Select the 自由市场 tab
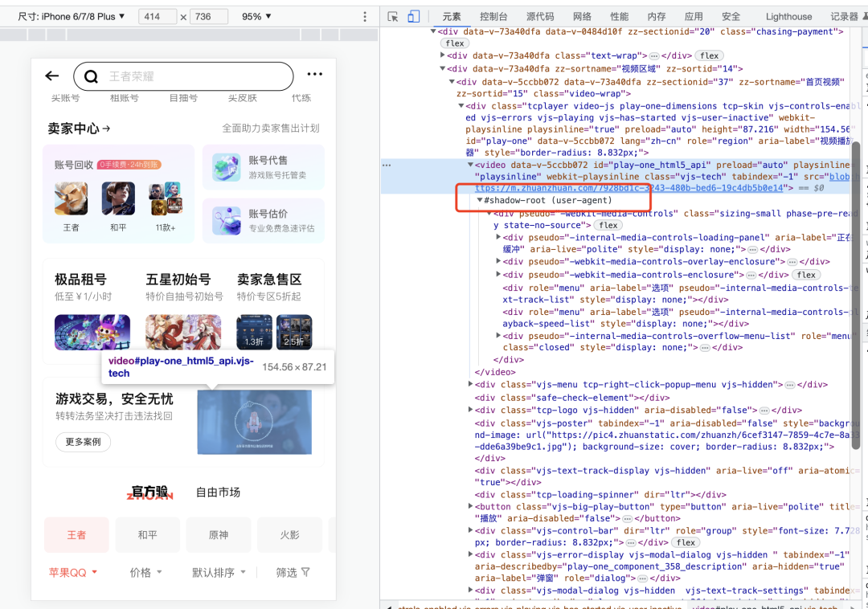The image size is (868, 609). click(x=218, y=492)
